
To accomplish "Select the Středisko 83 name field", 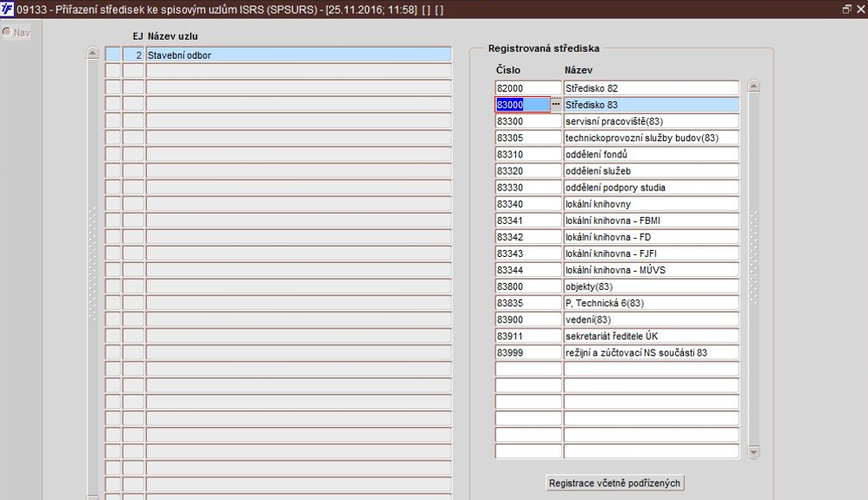I will pyautogui.click(x=651, y=105).
